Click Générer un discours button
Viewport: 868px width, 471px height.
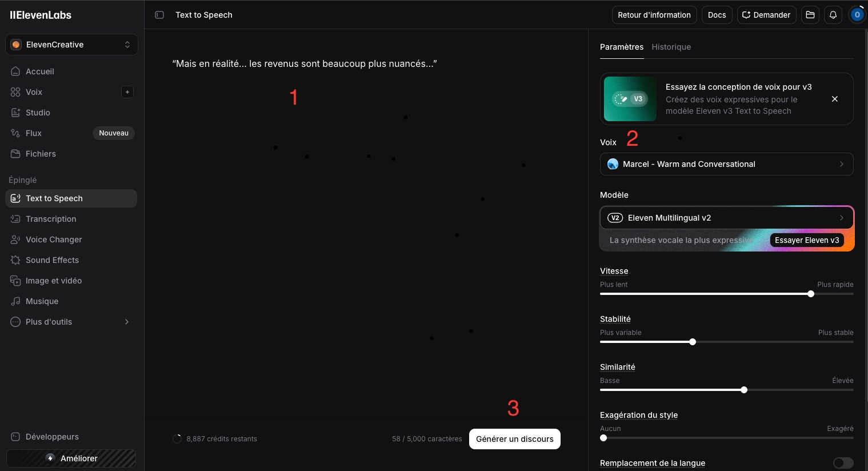[515, 439]
